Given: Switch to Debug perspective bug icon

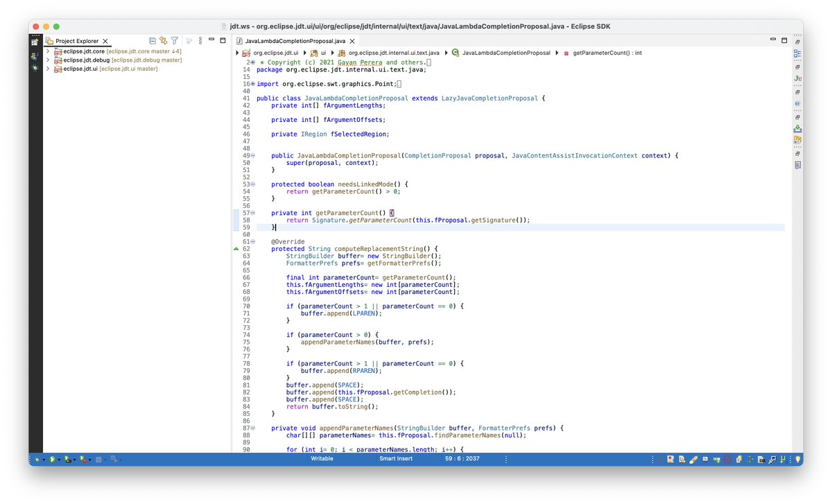Looking at the screenshot, I should pyautogui.click(x=35, y=68).
